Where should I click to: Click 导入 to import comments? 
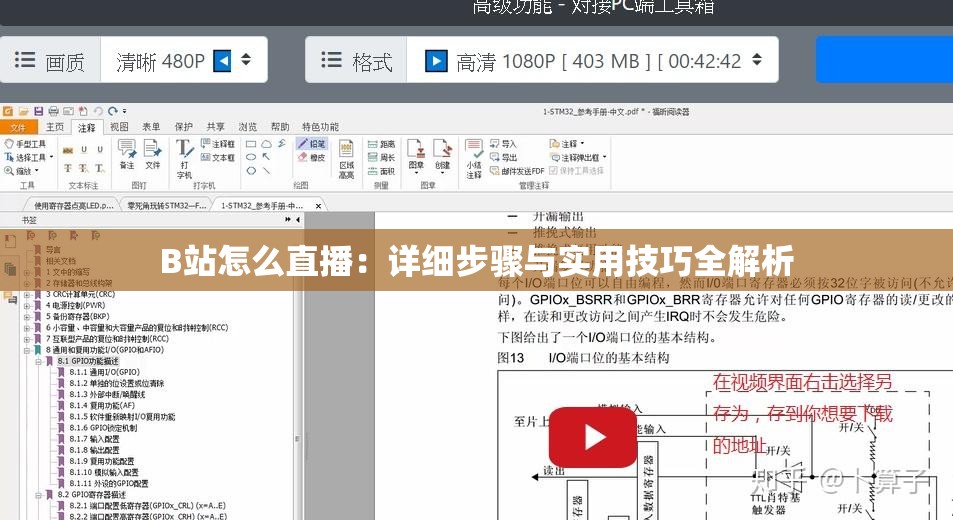tap(503, 144)
